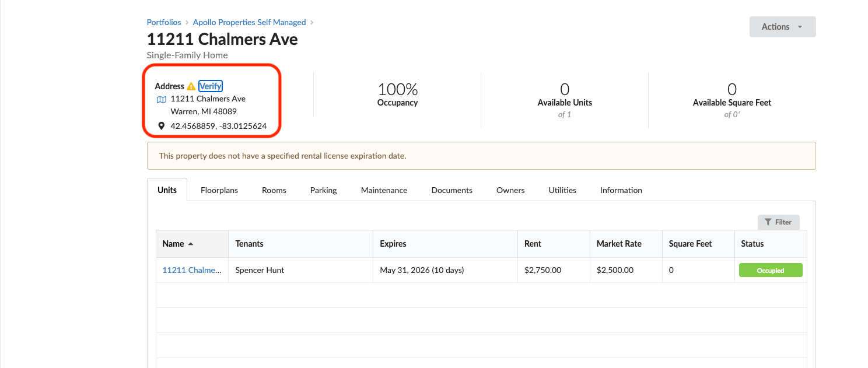Open the 11211 Chalme... unit link
Screen dimensions: 868x368
192,270
